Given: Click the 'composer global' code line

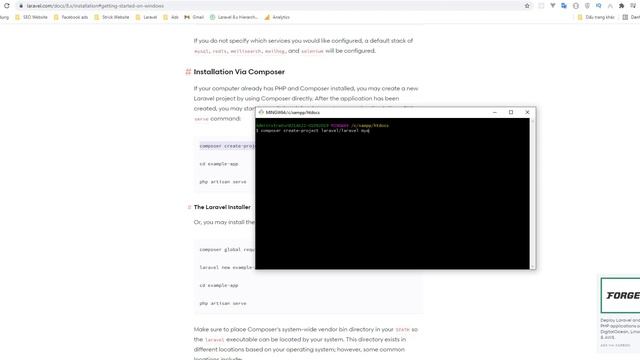Looking at the screenshot, I should pyautogui.click(x=227, y=250).
